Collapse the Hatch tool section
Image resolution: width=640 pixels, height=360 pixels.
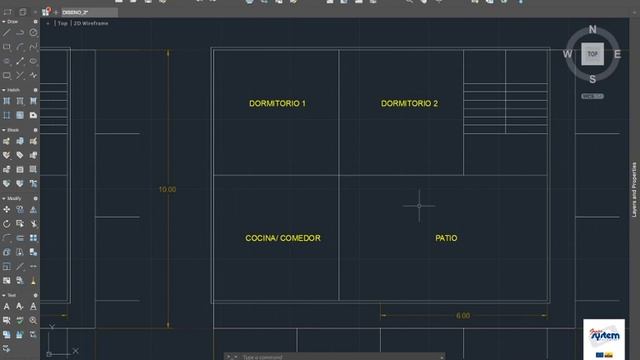tap(4, 90)
